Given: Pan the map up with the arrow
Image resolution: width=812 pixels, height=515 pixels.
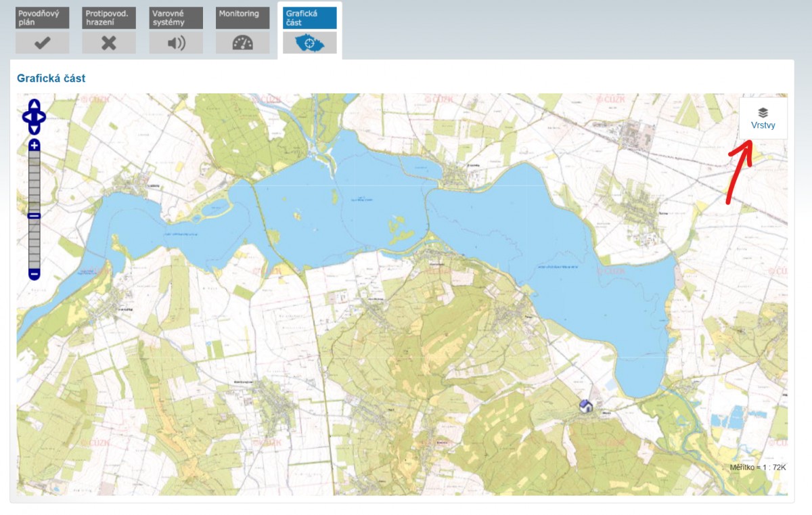Looking at the screenshot, I should (35, 105).
